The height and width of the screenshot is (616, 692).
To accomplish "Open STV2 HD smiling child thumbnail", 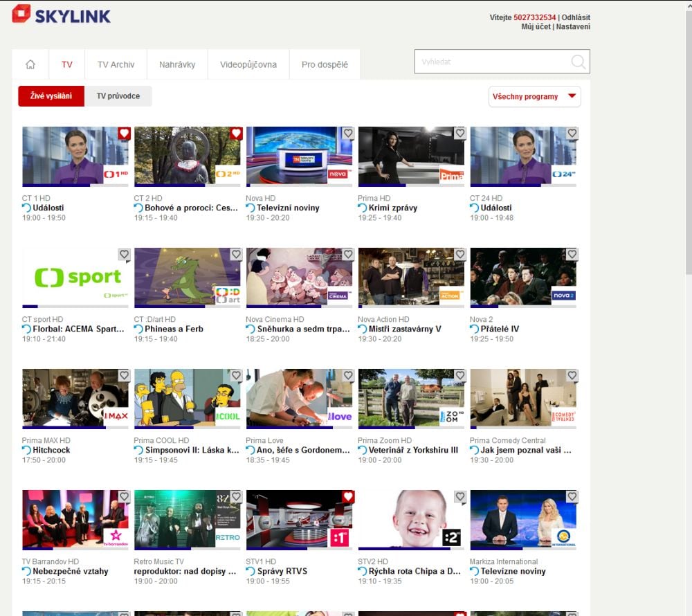I will 412,518.
